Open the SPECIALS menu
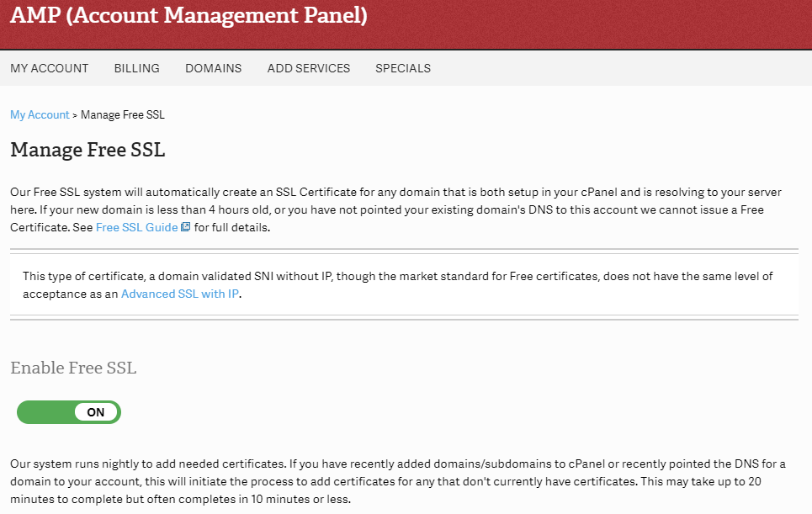This screenshot has width=812, height=514. [403, 68]
